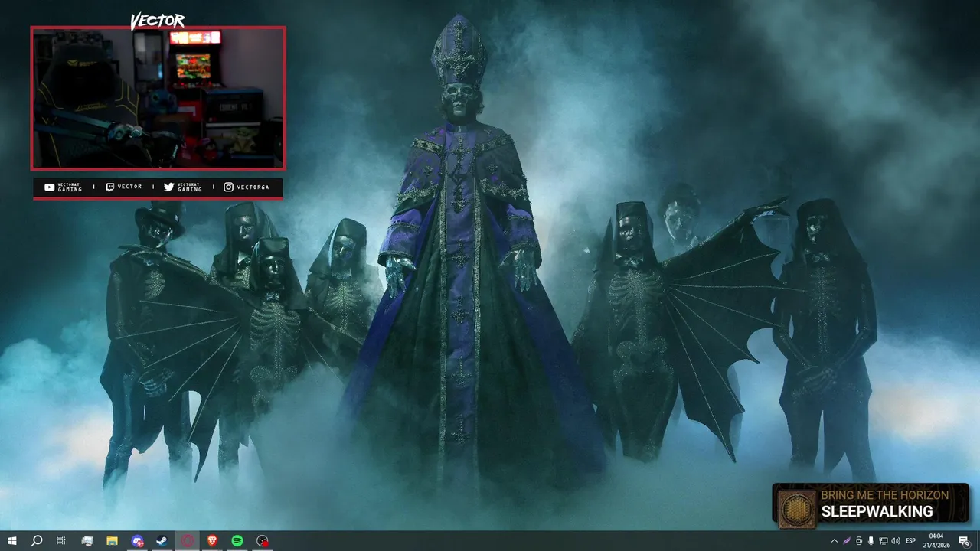This screenshot has height=551, width=980.
Task: Open Task View on the taskbar
Action: pyautogui.click(x=61, y=541)
